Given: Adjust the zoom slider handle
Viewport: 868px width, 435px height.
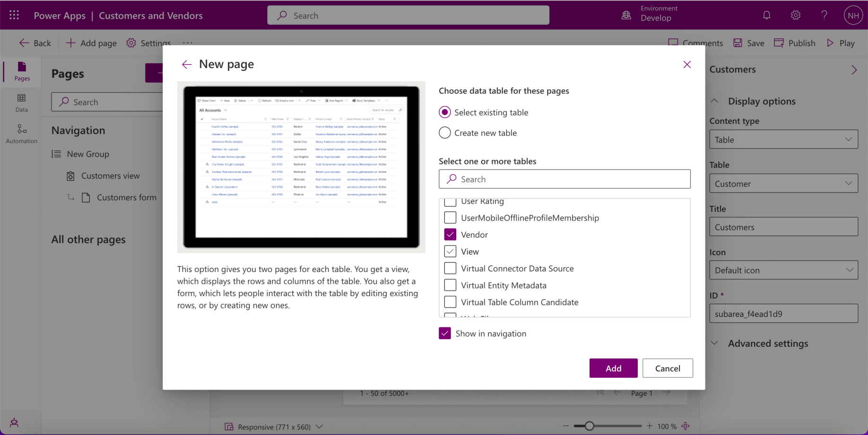Looking at the screenshot, I should (x=589, y=426).
